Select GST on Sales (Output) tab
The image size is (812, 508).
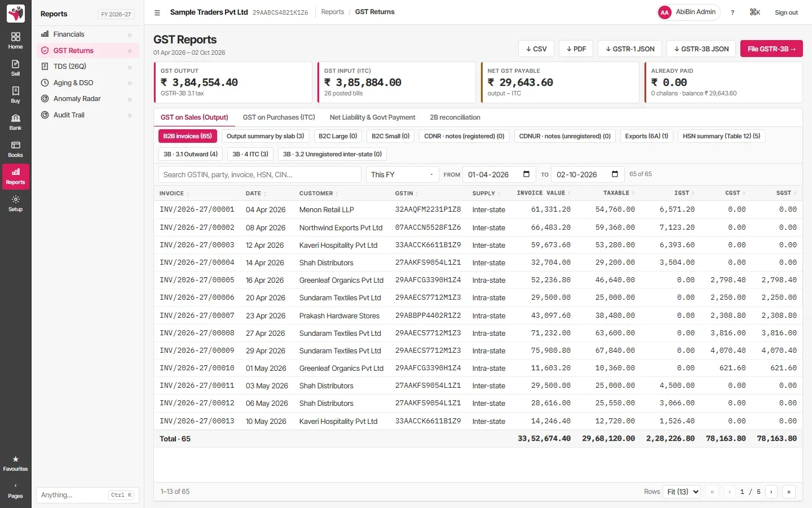click(194, 117)
